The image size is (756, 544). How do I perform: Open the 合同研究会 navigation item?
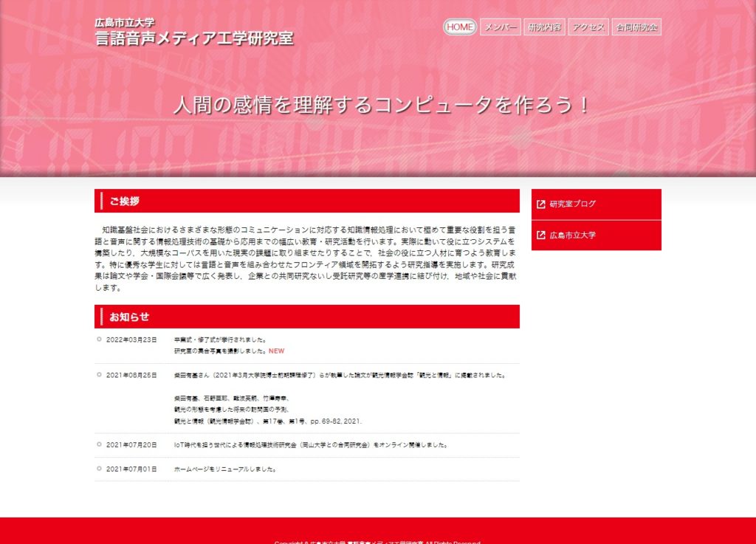point(636,27)
